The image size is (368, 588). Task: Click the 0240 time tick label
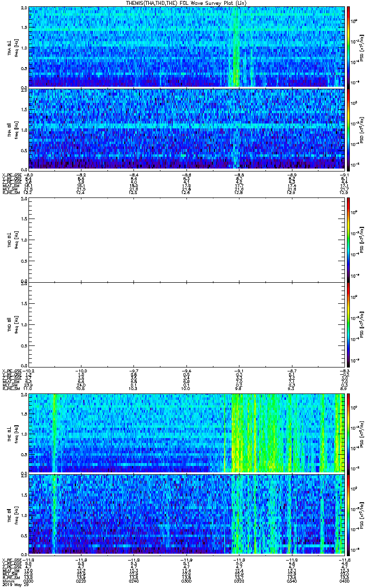point(134,581)
